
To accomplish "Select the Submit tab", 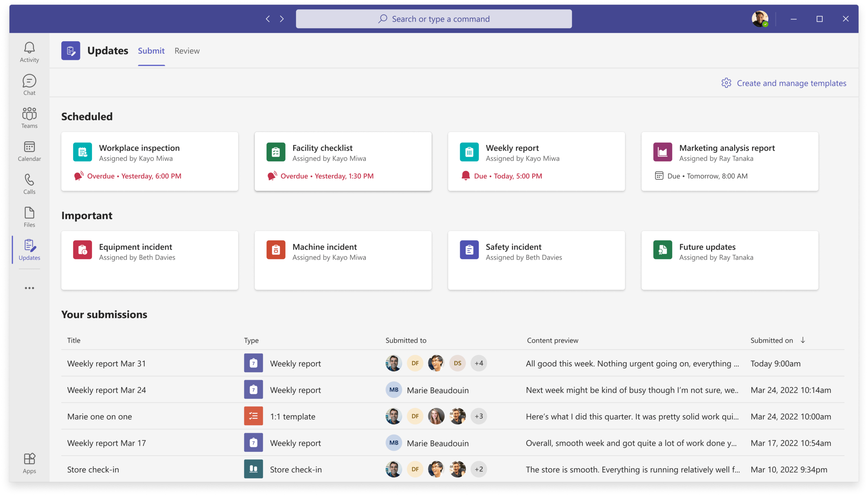I will coord(151,50).
